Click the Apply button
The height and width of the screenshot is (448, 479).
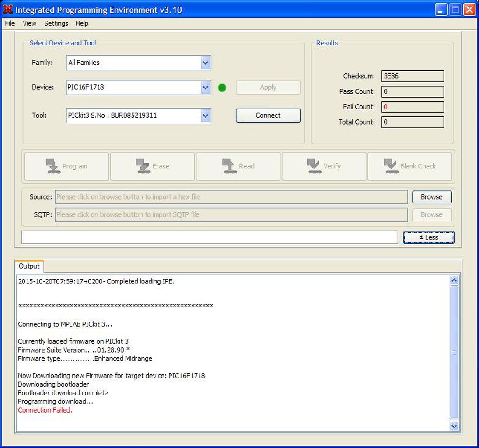[x=268, y=87]
